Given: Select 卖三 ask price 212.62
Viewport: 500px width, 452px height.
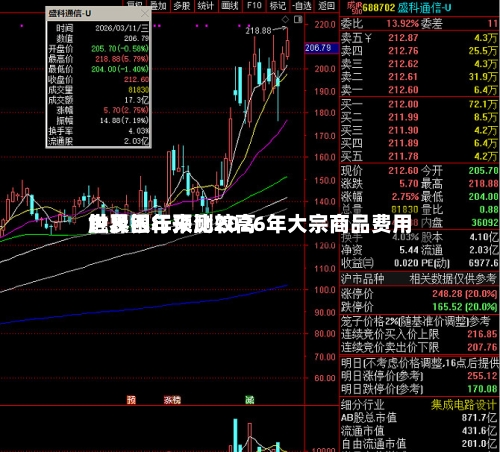Looking at the screenshot, I should click(x=403, y=64).
